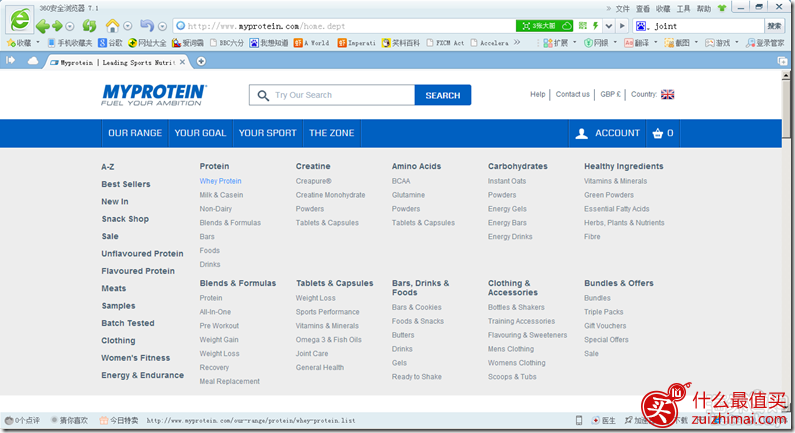Expand the dropdown beside the home icon
The width and height of the screenshot is (795, 433).
click(128, 26)
